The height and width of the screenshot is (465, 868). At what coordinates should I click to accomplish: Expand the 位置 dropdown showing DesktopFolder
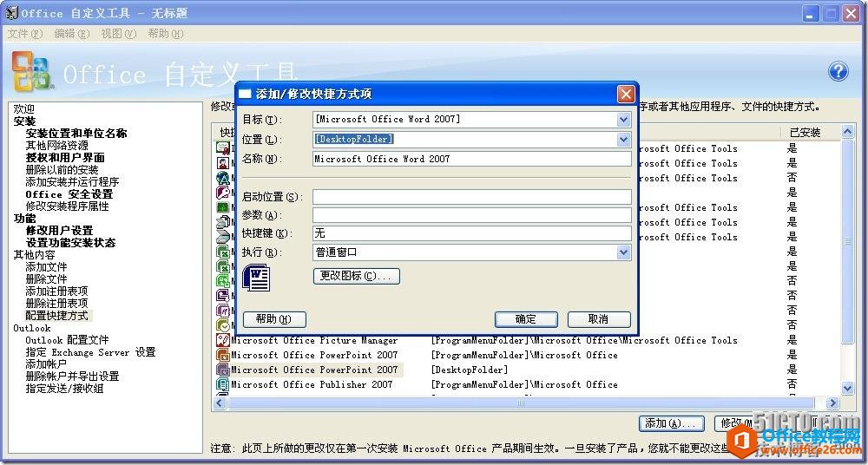pyautogui.click(x=624, y=140)
